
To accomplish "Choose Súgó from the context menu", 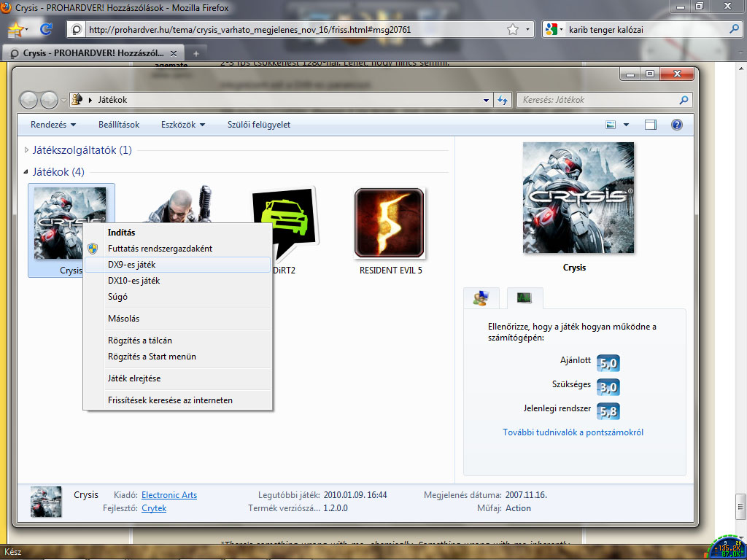I will click(x=178, y=297).
